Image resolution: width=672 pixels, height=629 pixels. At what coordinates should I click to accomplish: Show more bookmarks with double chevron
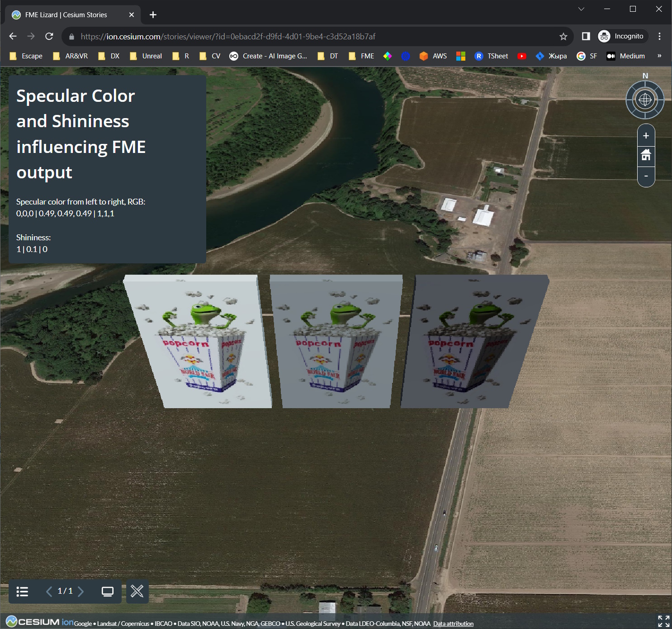pyautogui.click(x=659, y=56)
